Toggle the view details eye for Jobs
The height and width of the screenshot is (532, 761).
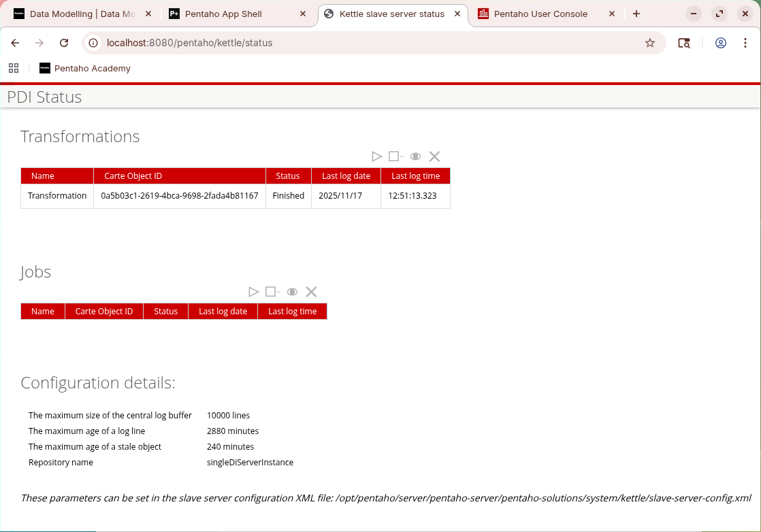pos(292,292)
